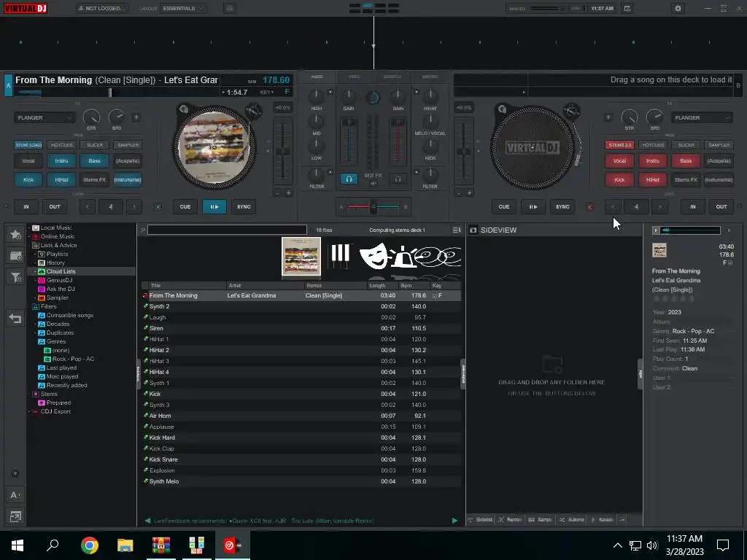Click the right deck SYNC button

(562, 206)
